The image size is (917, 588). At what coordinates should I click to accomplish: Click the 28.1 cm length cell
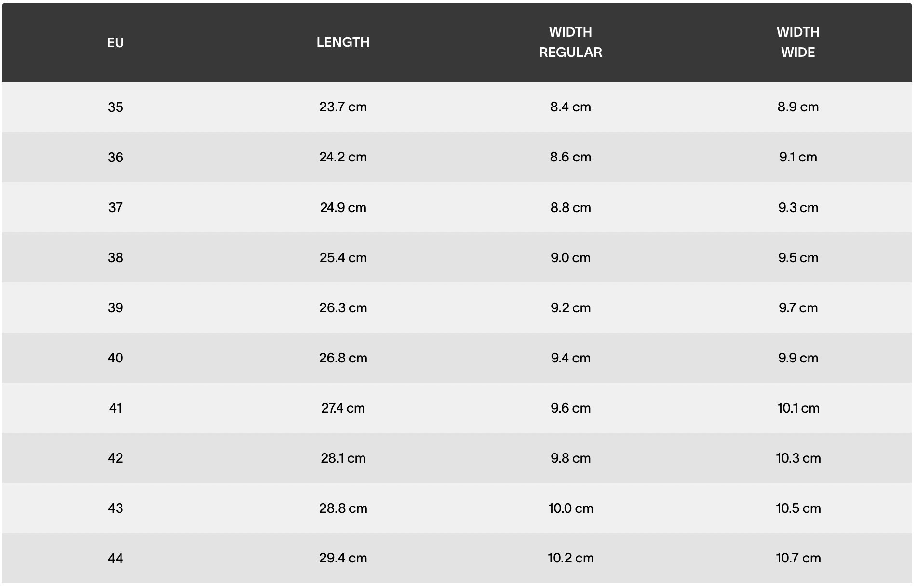(x=343, y=458)
